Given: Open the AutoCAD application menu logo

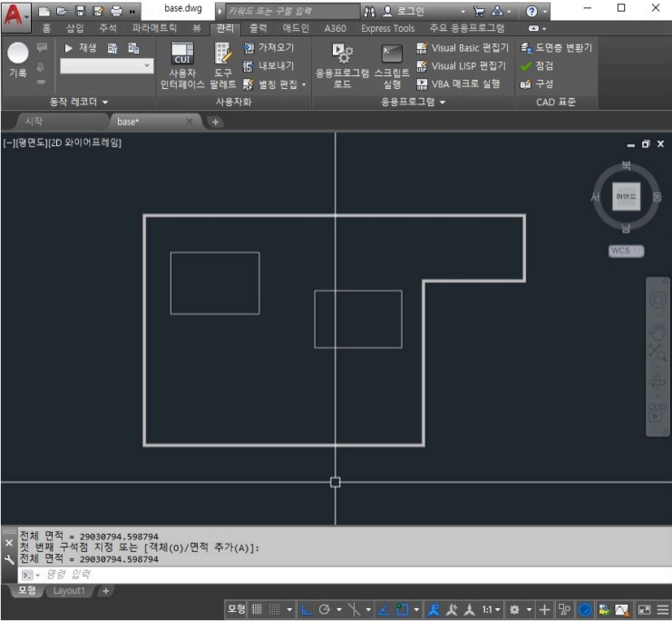Looking at the screenshot, I should pos(15,16).
